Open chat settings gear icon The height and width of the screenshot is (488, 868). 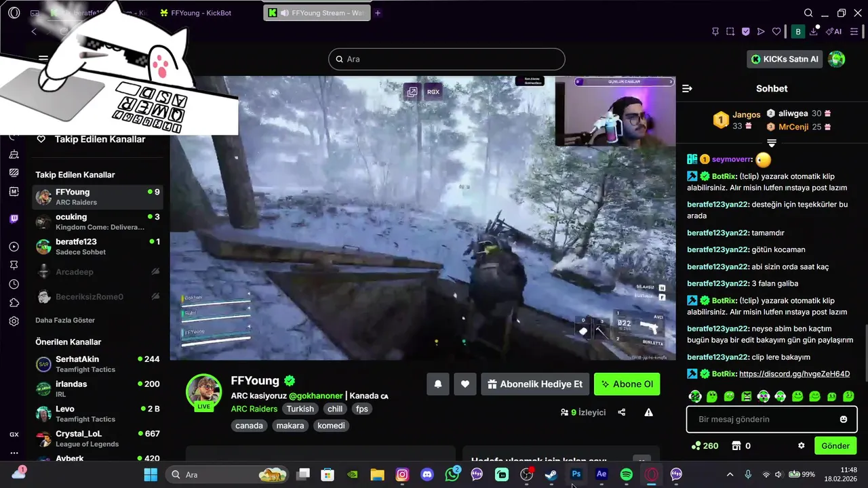coord(802,446)
